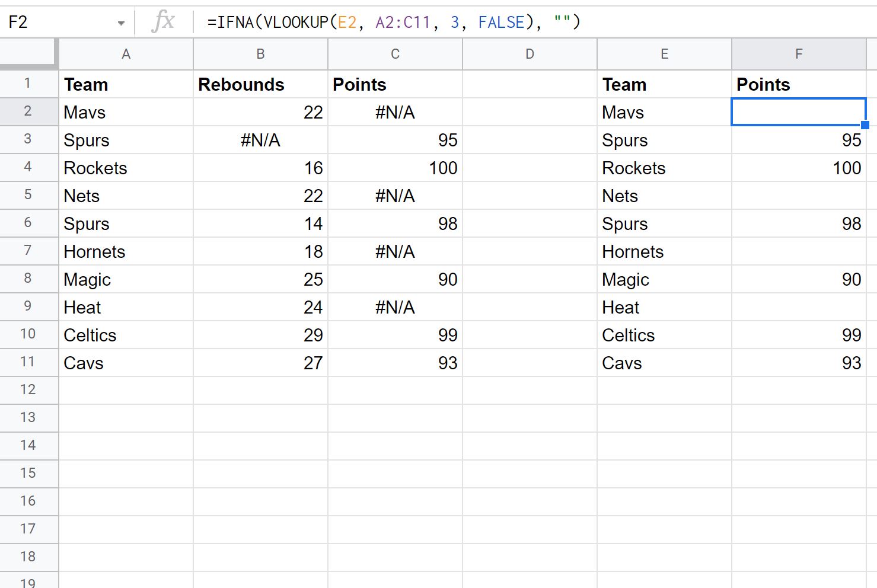Click 'Hornets' in column A

[95, 252]
